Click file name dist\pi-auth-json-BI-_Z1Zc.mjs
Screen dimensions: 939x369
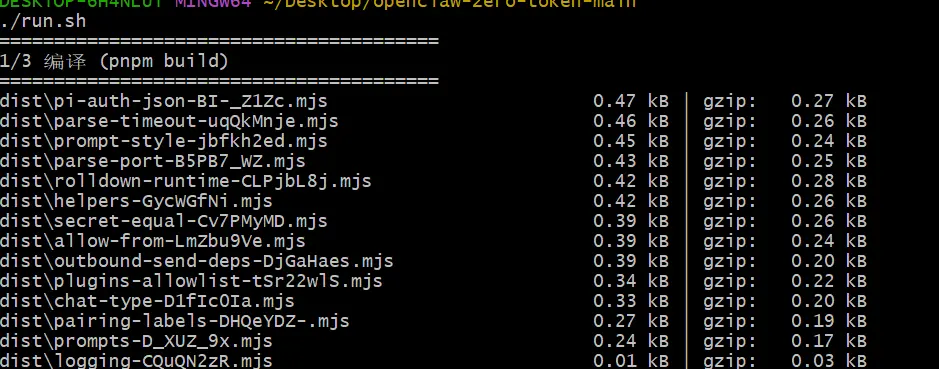(164, 101)
